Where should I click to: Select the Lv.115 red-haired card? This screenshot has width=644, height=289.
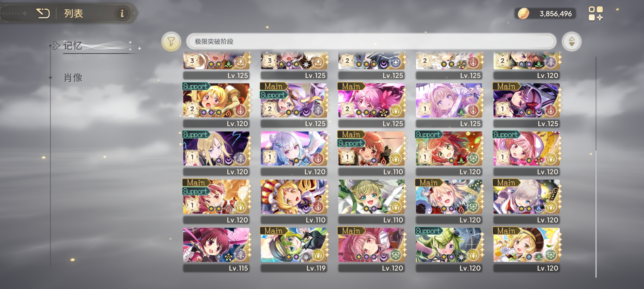pos(216,249)
